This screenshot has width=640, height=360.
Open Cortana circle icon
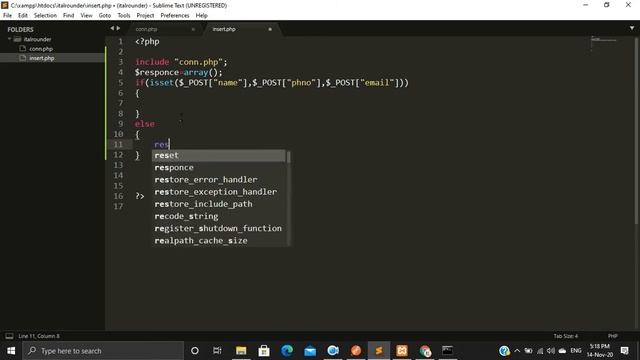(195, 351)
